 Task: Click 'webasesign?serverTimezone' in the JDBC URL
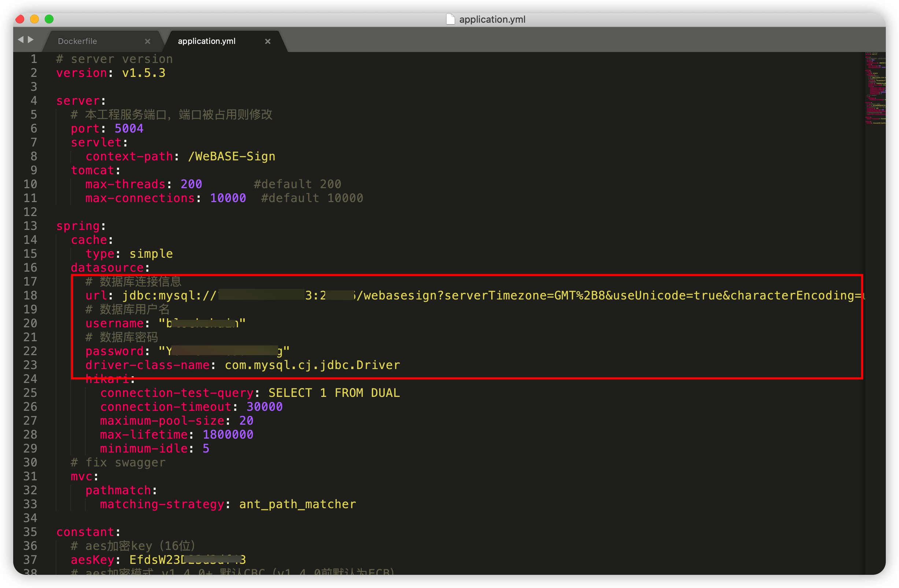(455, 295)
